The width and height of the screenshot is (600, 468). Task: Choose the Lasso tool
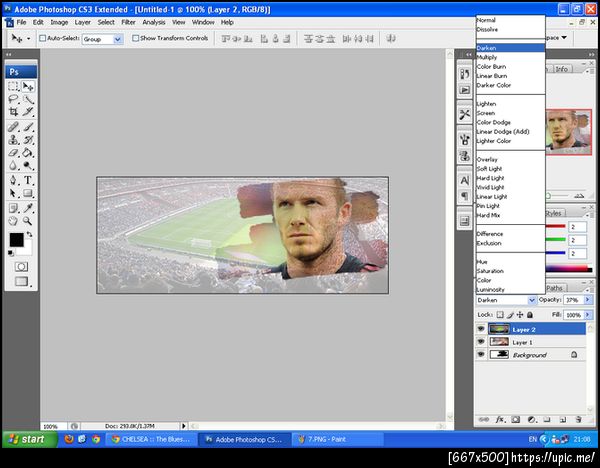[x=13, y=100]
